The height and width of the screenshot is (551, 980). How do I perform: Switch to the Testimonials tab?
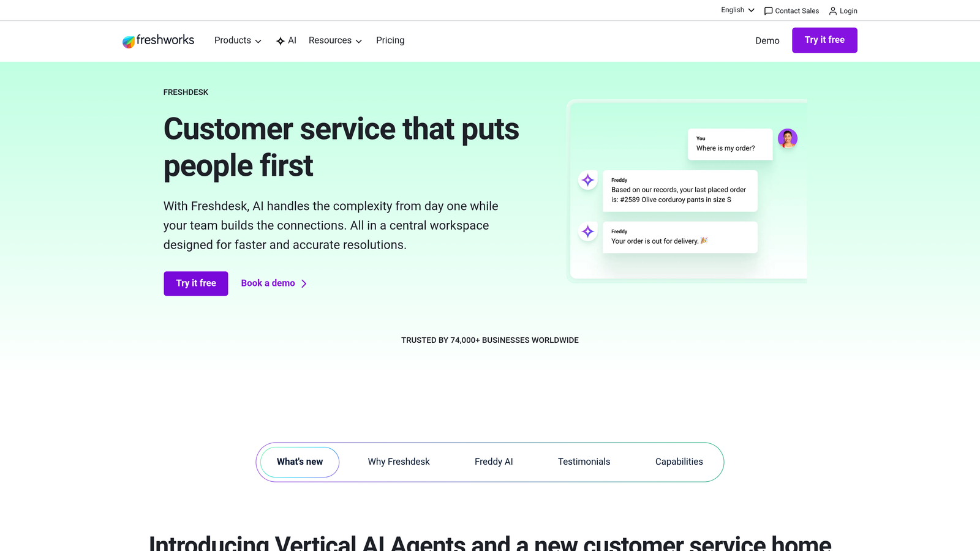[584, 462]
